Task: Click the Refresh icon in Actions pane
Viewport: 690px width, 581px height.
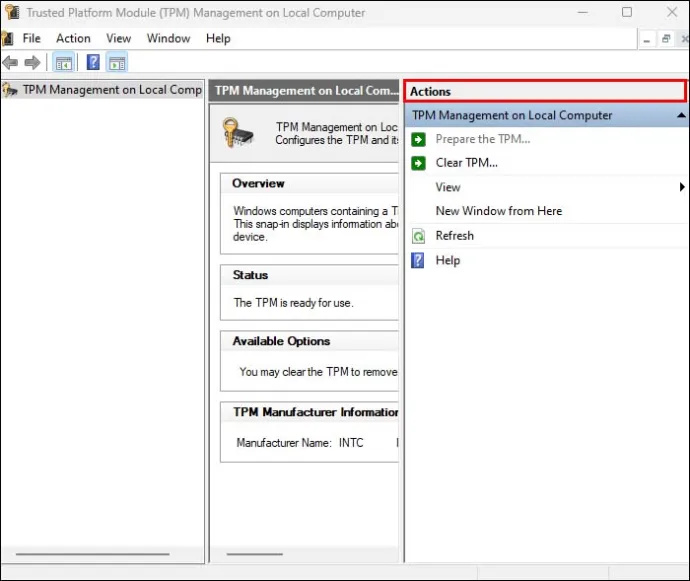Action: [x=418, y=236]
